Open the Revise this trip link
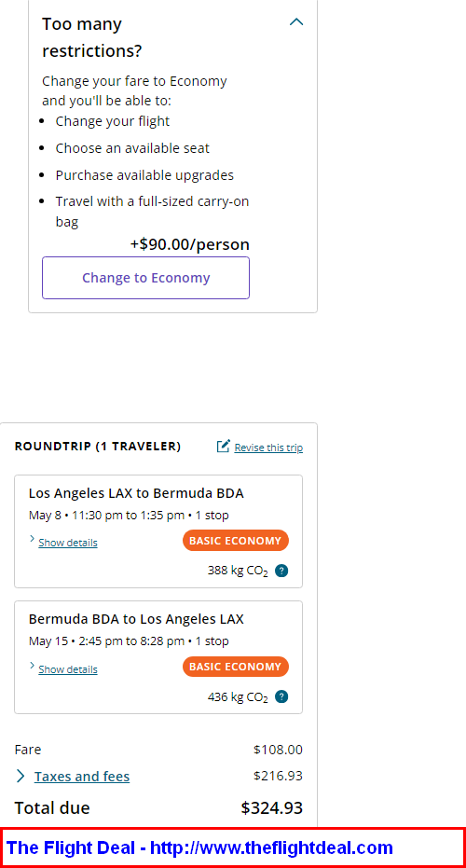This screenshot has height=868, width=466. pos(268,448)
